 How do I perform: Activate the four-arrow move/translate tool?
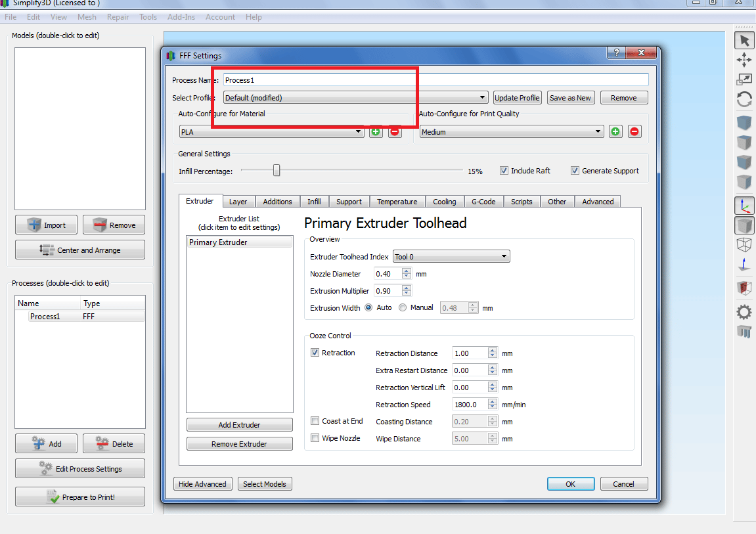(744, 60)
